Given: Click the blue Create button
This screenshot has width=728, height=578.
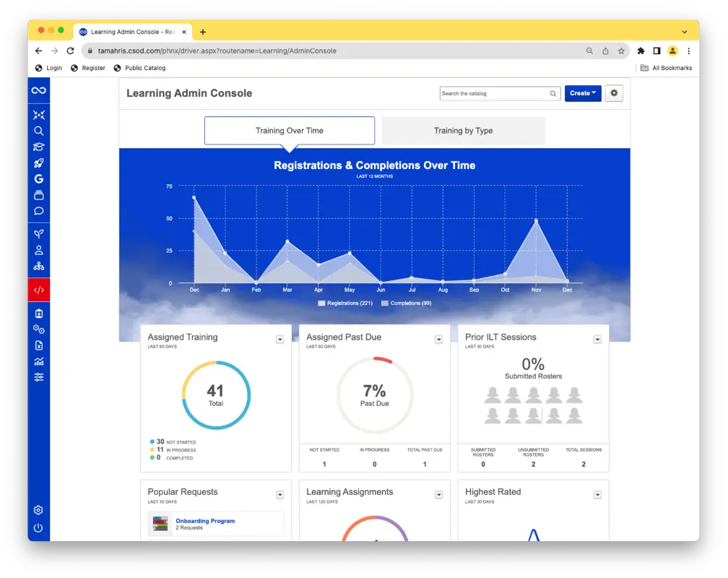Looking at the screenshot, I should point(582,93).
